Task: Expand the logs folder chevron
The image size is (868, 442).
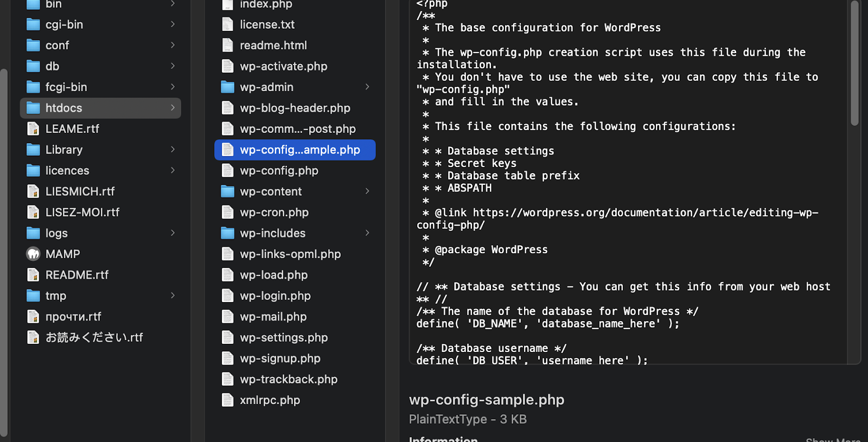Action: coord(173,233)
